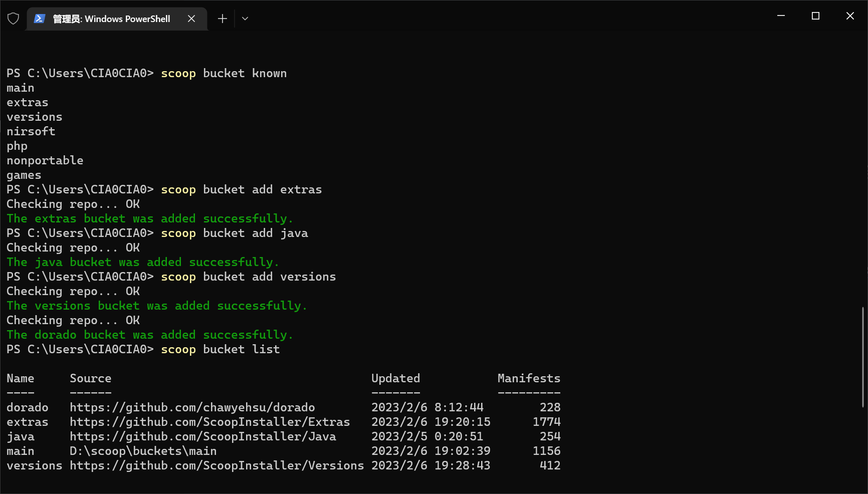Click the administrator shield icon

pyautogui.click(x=14, y=19)
